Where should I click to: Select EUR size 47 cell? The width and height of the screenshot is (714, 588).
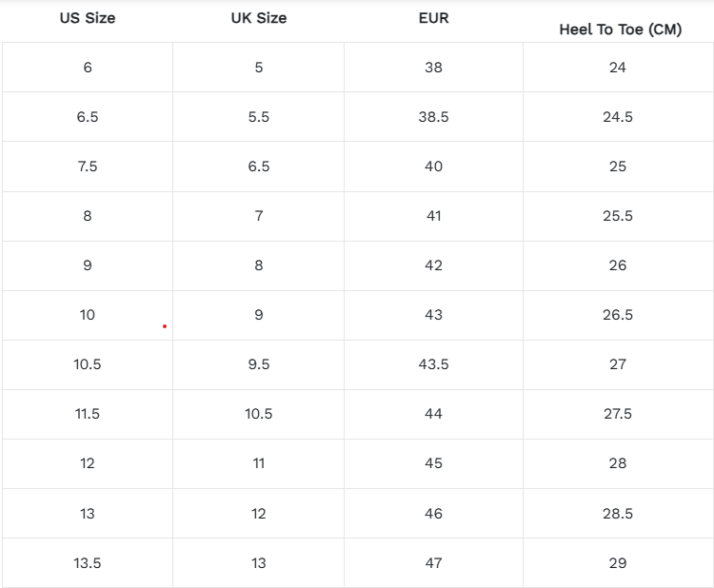(433, 562)
